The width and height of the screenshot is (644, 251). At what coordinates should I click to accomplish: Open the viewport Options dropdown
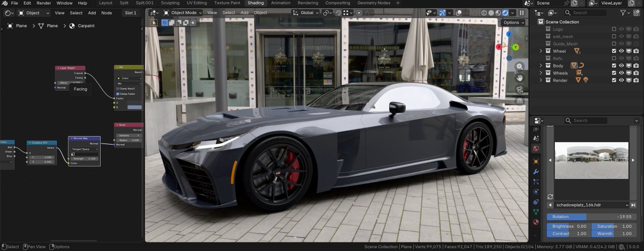click(514, 23)
